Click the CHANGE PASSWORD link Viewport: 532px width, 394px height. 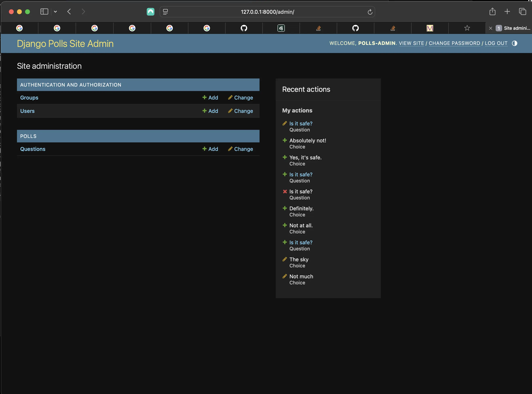454,43
